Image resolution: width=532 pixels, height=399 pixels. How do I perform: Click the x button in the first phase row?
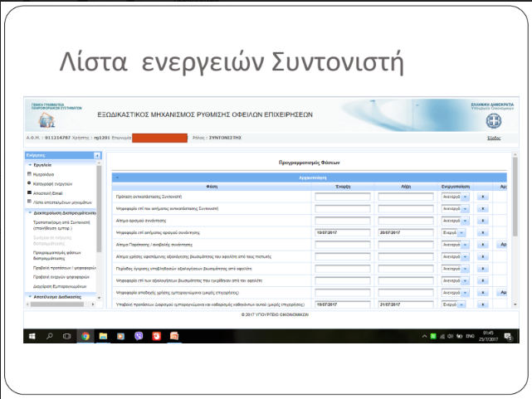483,197
